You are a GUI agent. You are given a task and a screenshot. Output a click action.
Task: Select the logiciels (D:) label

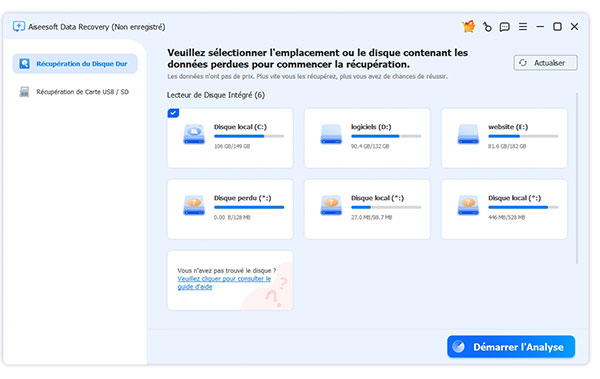371,127
